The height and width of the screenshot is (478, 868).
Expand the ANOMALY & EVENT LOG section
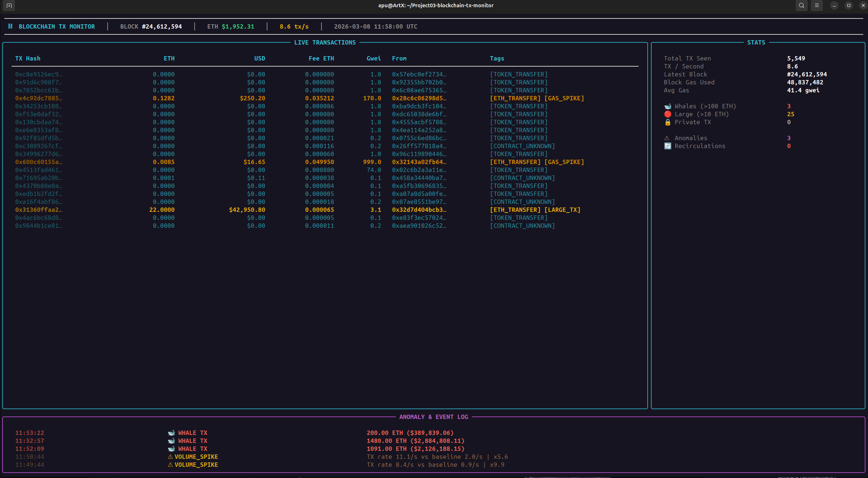(433, 417)
